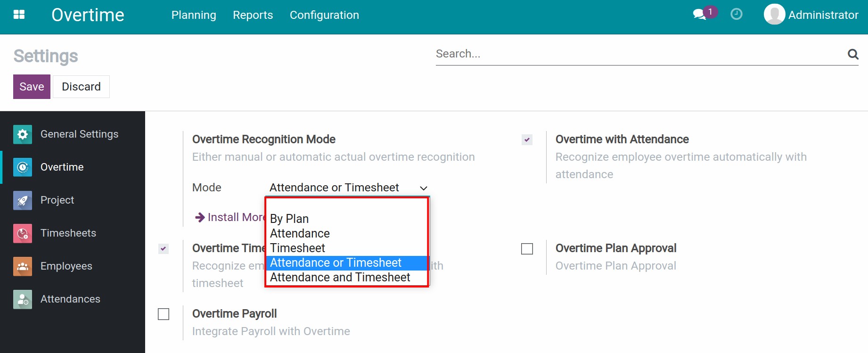
Task: Select the Employees sidebar icon
Action: click(22, 266)
